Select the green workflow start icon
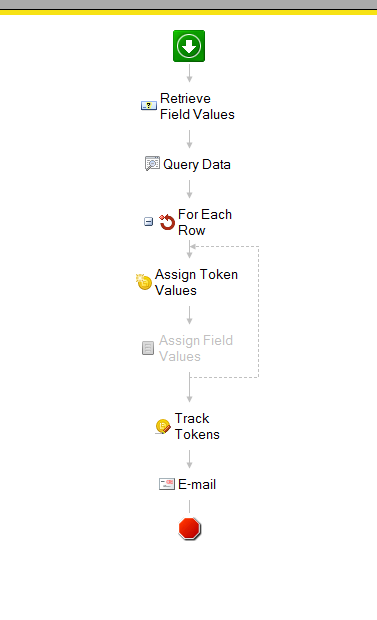 click(x=189, y=46)
